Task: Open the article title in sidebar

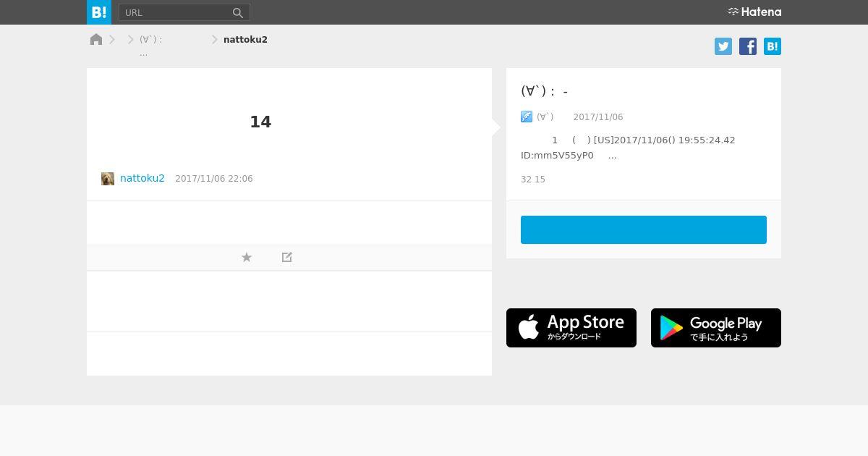Action: [545, 91]
